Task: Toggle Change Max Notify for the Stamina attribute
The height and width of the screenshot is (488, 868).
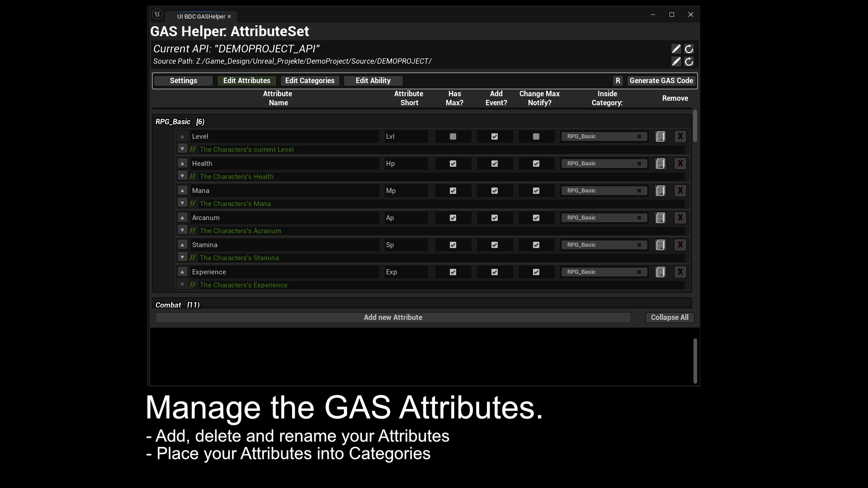Action: 536,245
